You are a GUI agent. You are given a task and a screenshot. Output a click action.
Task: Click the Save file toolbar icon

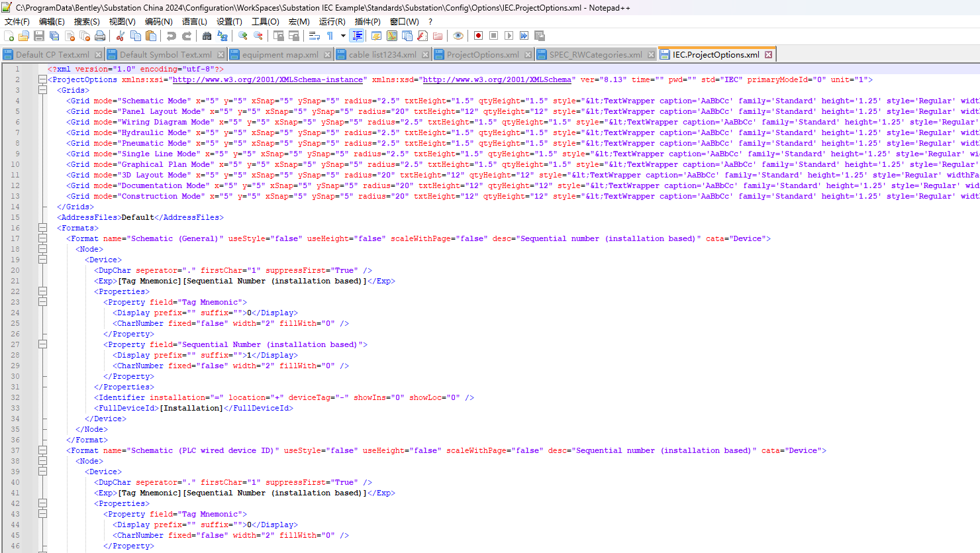39,36
